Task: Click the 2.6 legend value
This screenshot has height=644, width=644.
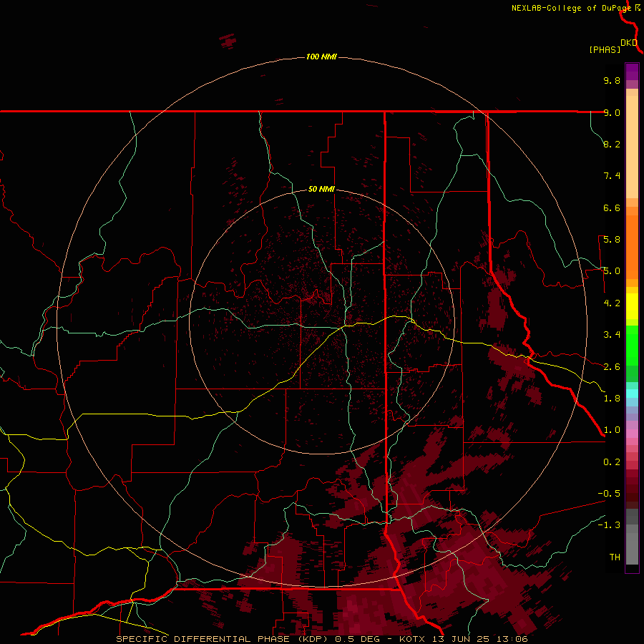Action: (x=612, y=367)
